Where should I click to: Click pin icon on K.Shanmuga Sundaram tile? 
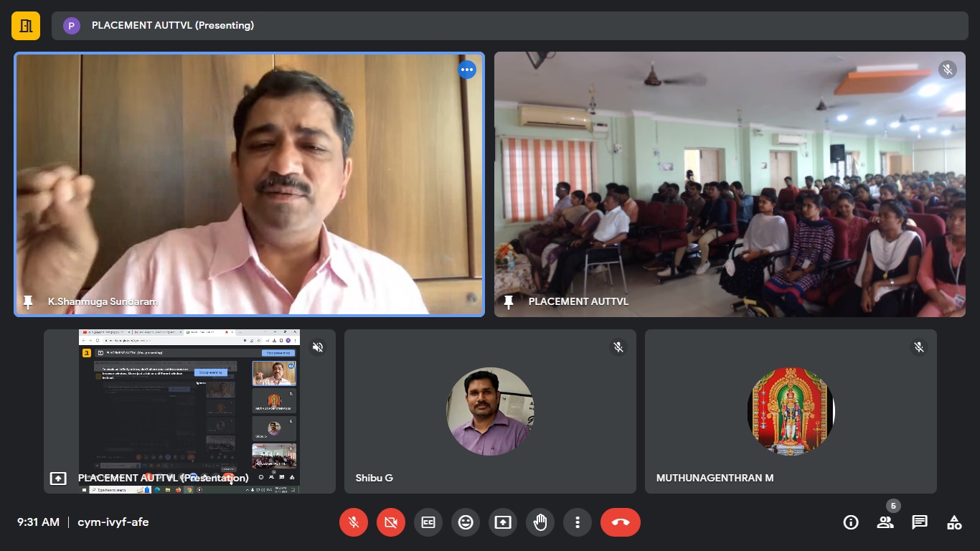(28, 302)
